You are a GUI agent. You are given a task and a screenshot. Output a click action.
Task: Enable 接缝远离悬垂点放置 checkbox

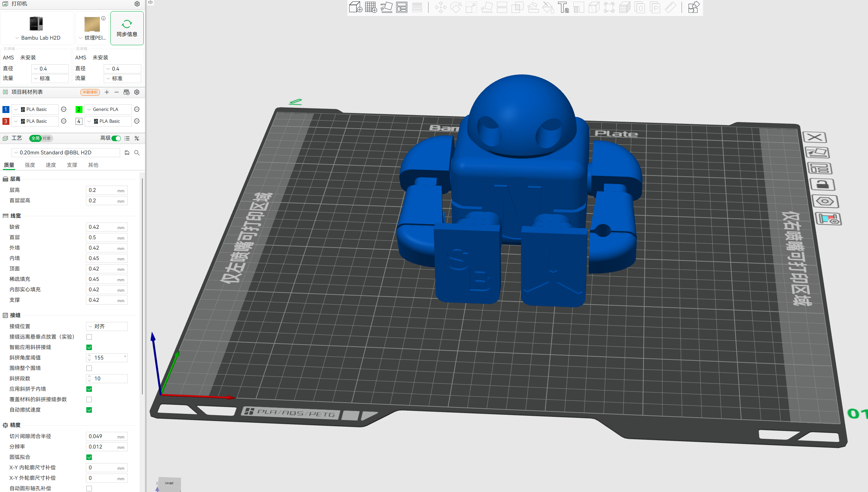pyautogui.click(x=89, y=337)
